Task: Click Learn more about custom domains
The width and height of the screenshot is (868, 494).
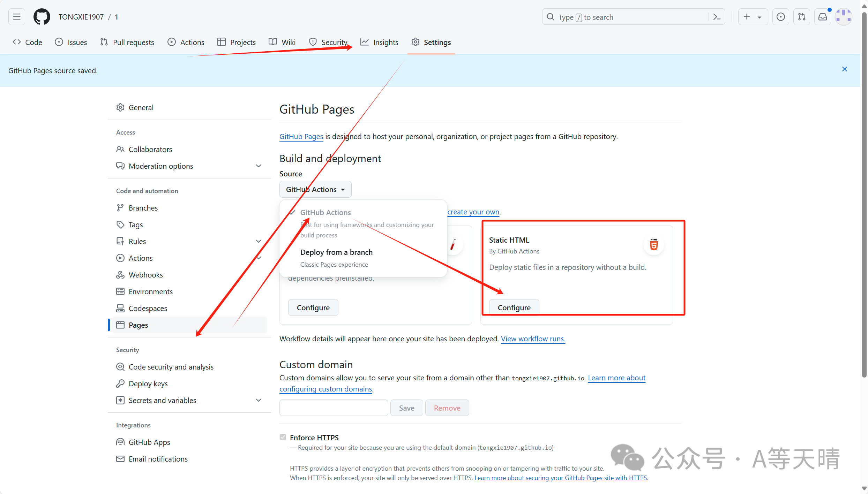Action: (463, 383)
